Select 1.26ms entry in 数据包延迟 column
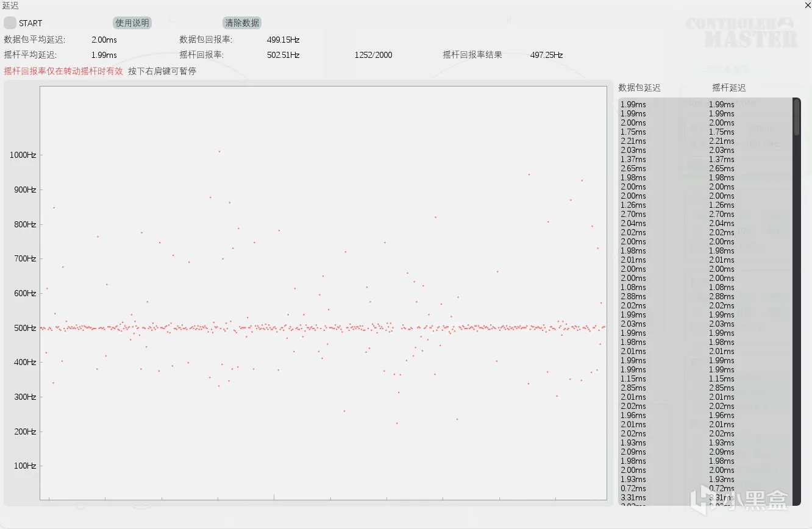 633,205
